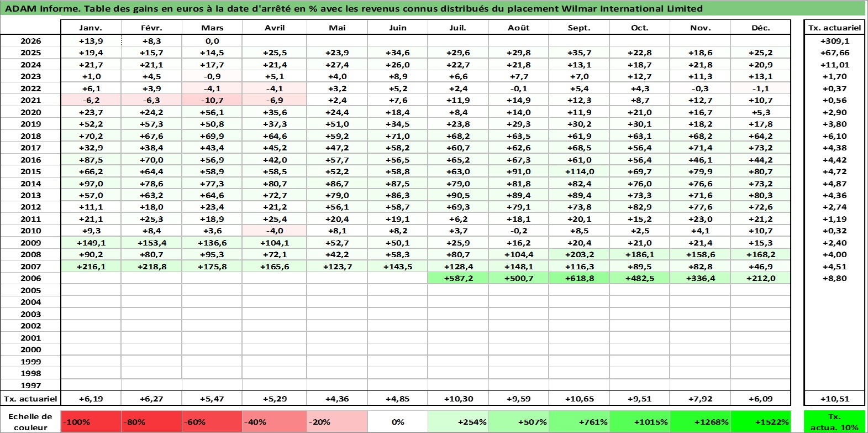The image size is (868, 433).
Task: Select the -1,1 cell in December 2022
Action: point(761,88)
